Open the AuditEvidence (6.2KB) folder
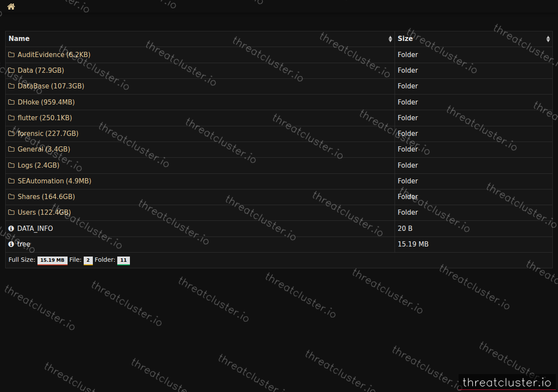558x392 pixels. click(54, 55)
